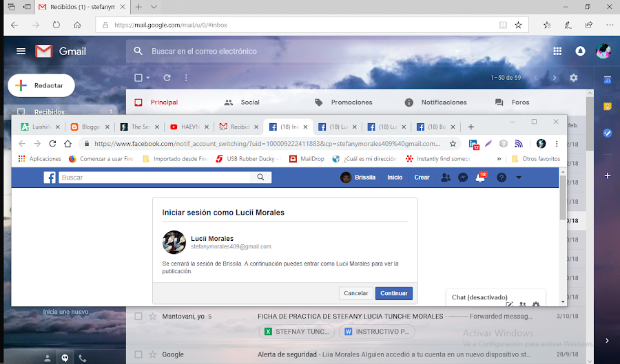Click the RSS feed extension icon in Chrome
The width and height of the screenshot is (620, 364).
tap(519, 144)
